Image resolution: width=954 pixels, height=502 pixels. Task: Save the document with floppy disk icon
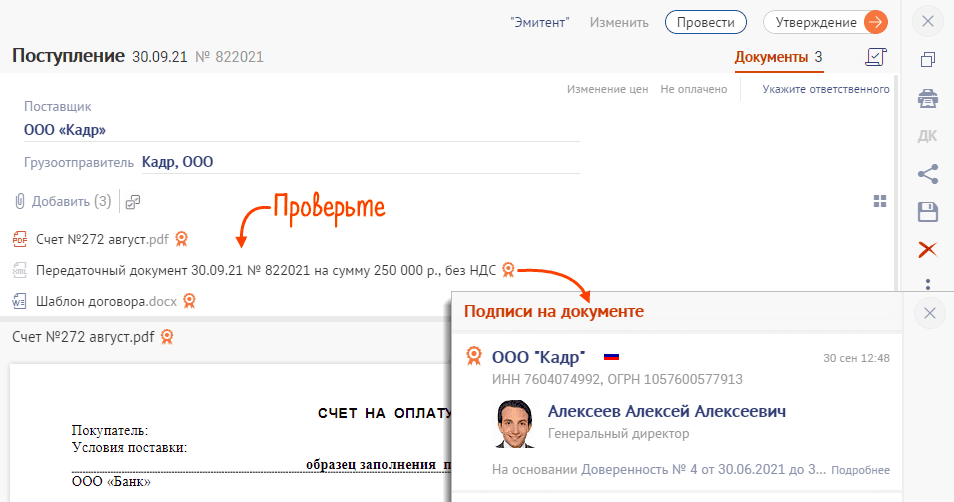(x=928, y=212)
